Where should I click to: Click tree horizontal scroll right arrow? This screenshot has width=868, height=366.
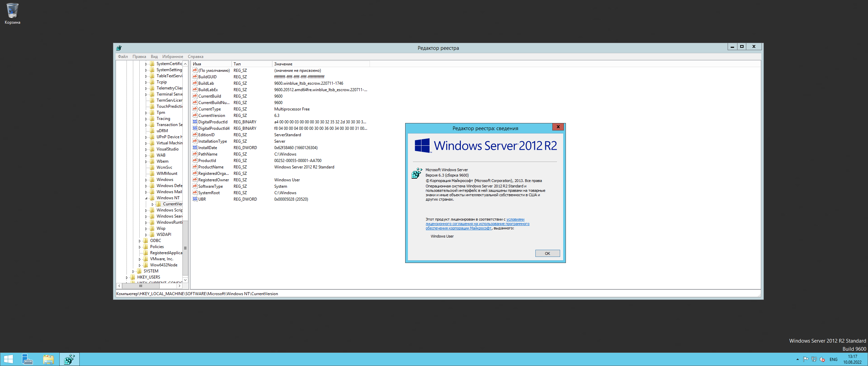(x=179, y=286)
